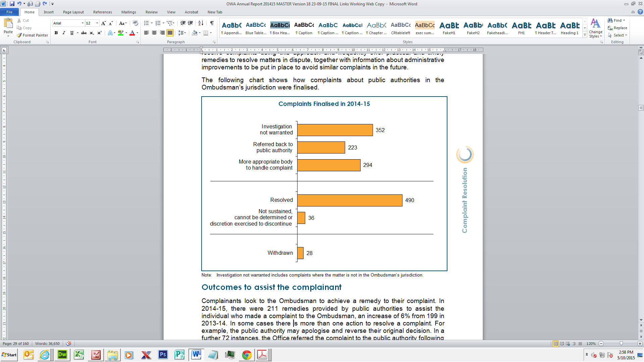Open the Font dialog launcher

(138, 42)
